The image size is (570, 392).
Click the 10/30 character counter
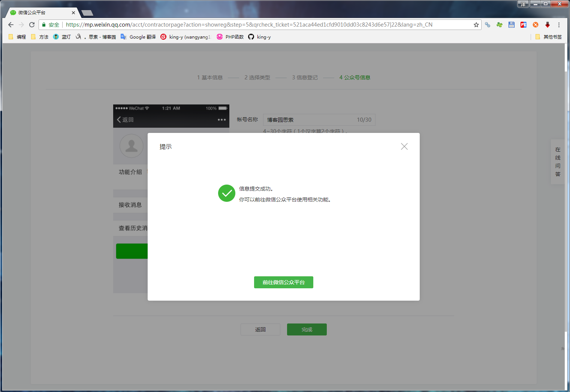(364, 120)
